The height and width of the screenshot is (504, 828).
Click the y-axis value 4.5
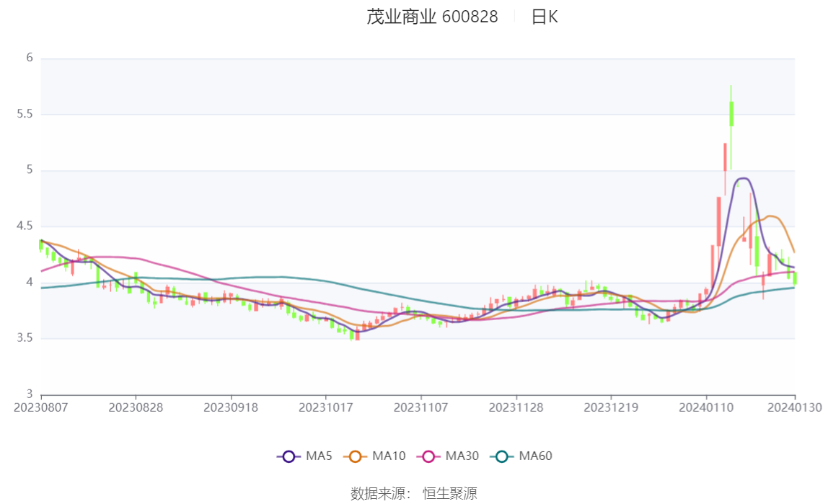(x=25, y=226)
